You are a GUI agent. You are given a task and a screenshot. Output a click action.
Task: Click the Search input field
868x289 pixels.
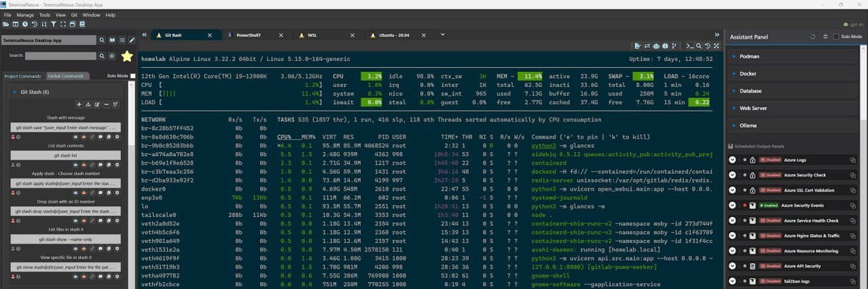(60, 56)
